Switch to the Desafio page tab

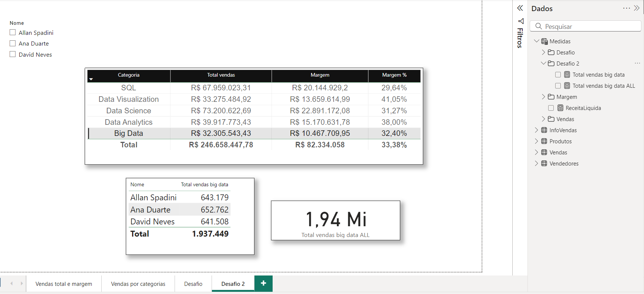193,284
